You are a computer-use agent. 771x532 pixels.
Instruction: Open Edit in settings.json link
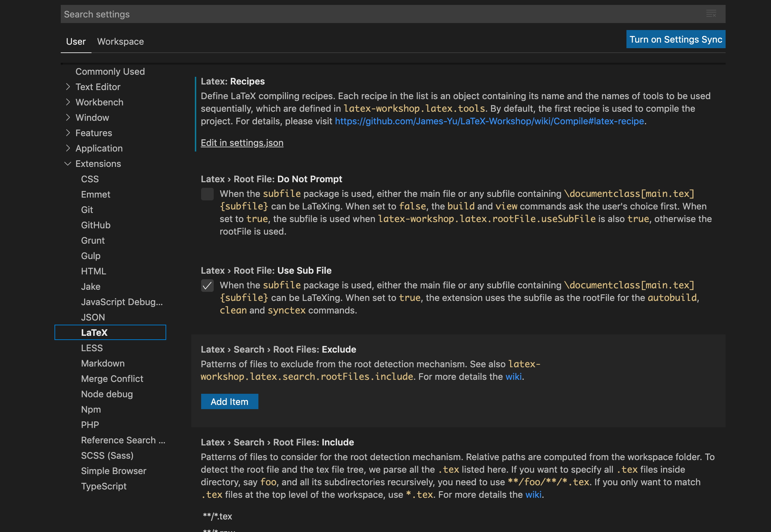[242, 143]
